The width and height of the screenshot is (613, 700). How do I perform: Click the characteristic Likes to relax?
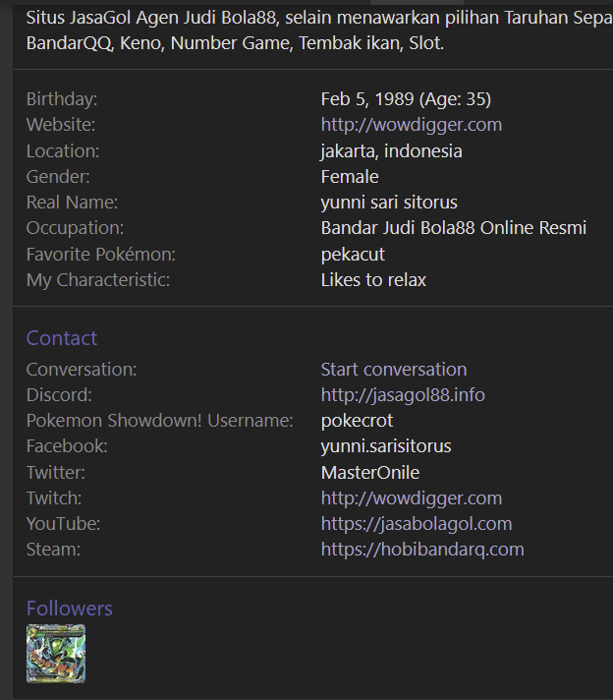[373, 280]
